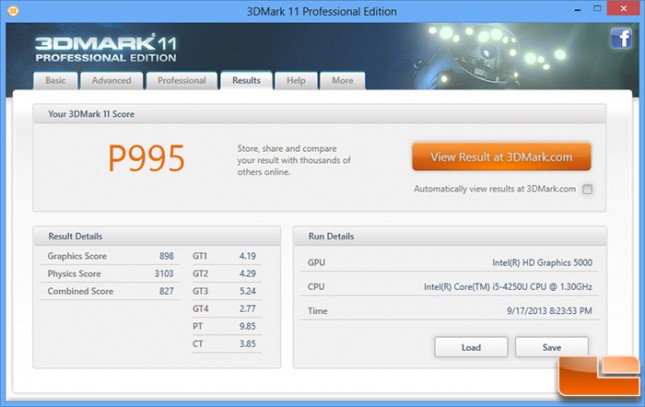
Task: Open the Help tab
Action: pos(296,81)
